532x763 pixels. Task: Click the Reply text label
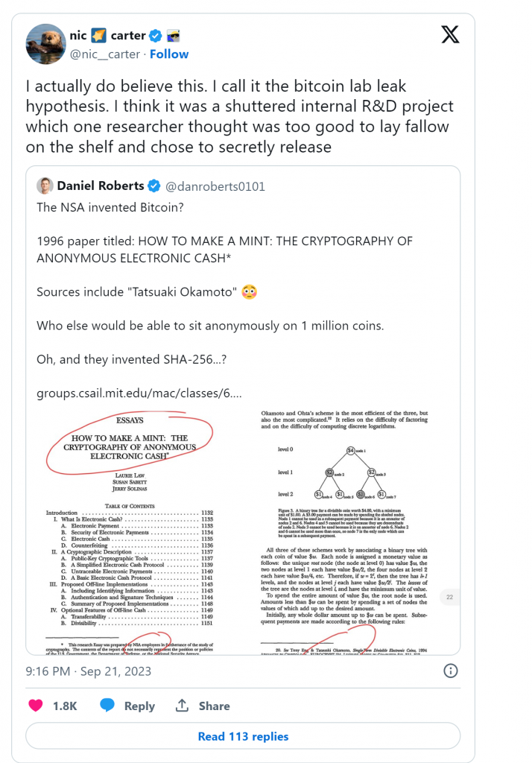point(139,706)
